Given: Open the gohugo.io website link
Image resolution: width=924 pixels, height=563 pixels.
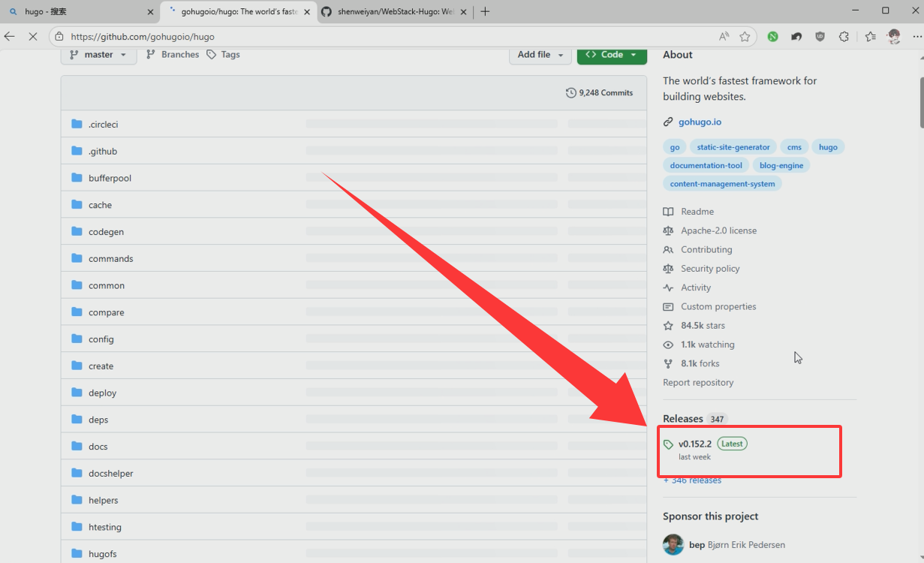Looking at the screenshot, I should click(x=700, y=122).
